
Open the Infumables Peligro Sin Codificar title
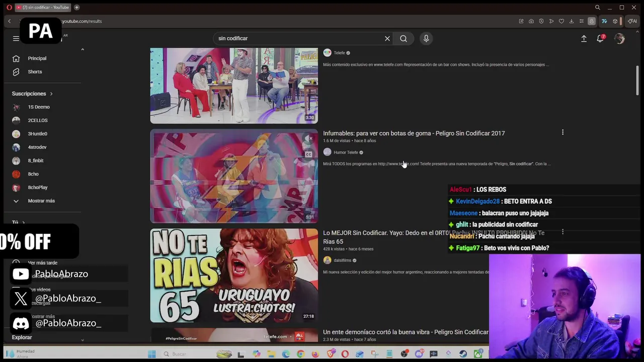pos(414,133)
